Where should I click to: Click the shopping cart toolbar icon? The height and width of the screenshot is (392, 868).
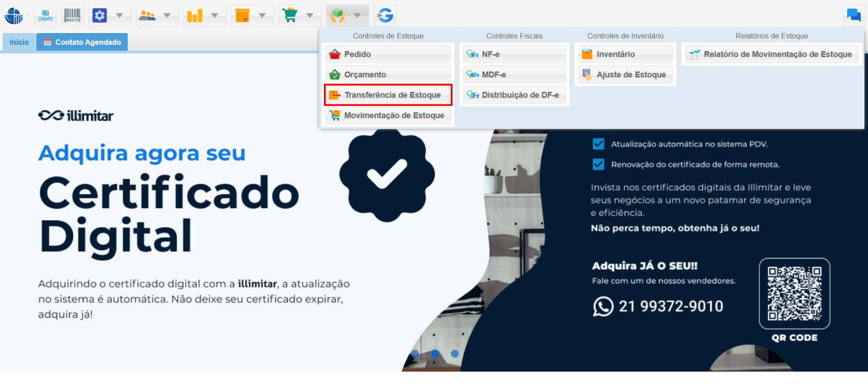coord(290,15)
